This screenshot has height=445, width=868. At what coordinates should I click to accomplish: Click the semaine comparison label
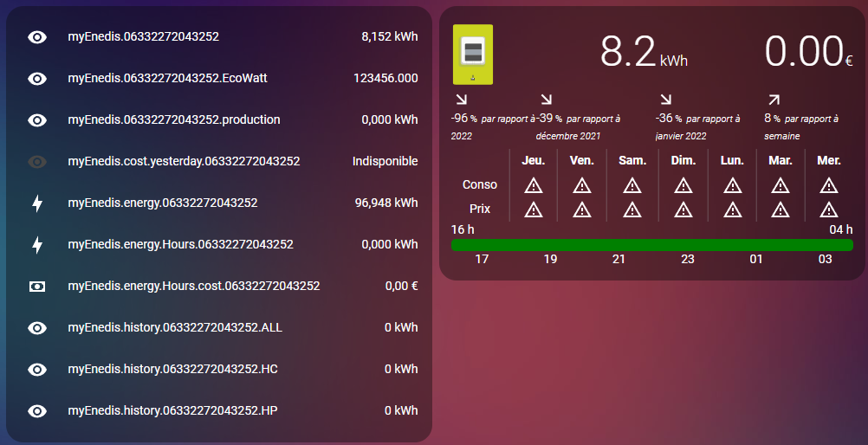(781, 136)
